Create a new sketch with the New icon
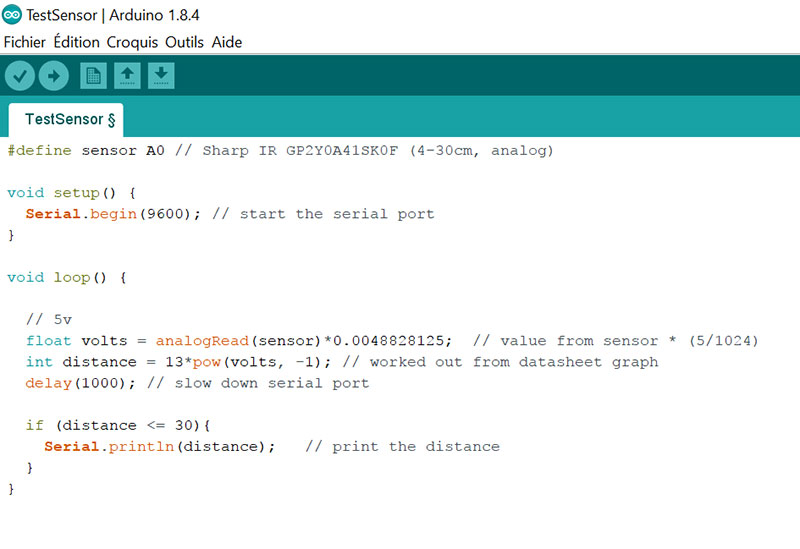 pos(93,75)
